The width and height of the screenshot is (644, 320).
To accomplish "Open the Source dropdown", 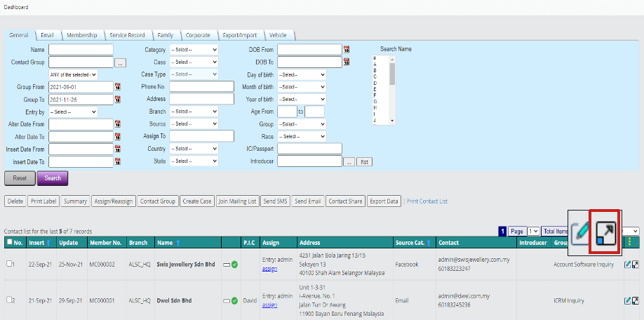I will [x=194, y=124].
